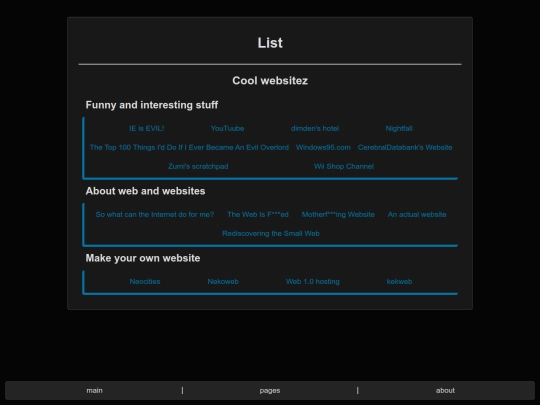The width and height of the screenshot is (540, 405).
Task: Click the 'Cool websitez' heading
Action: (x=270, y=81)
